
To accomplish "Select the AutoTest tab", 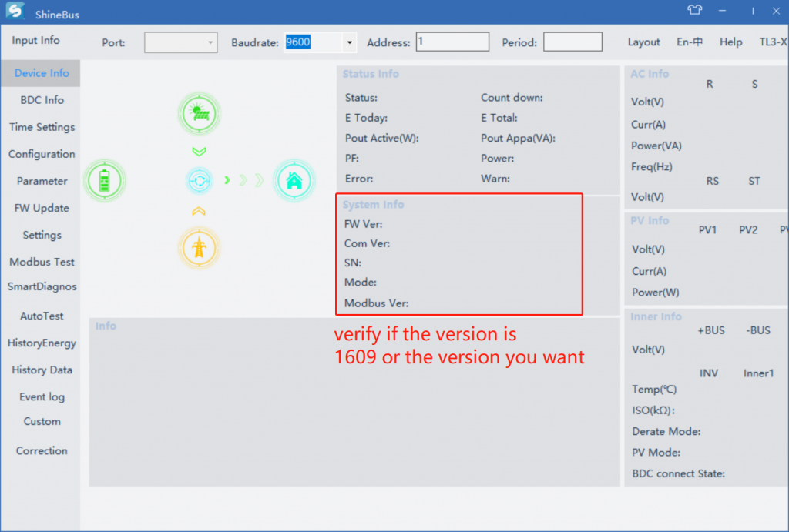I will coord(42,316).
